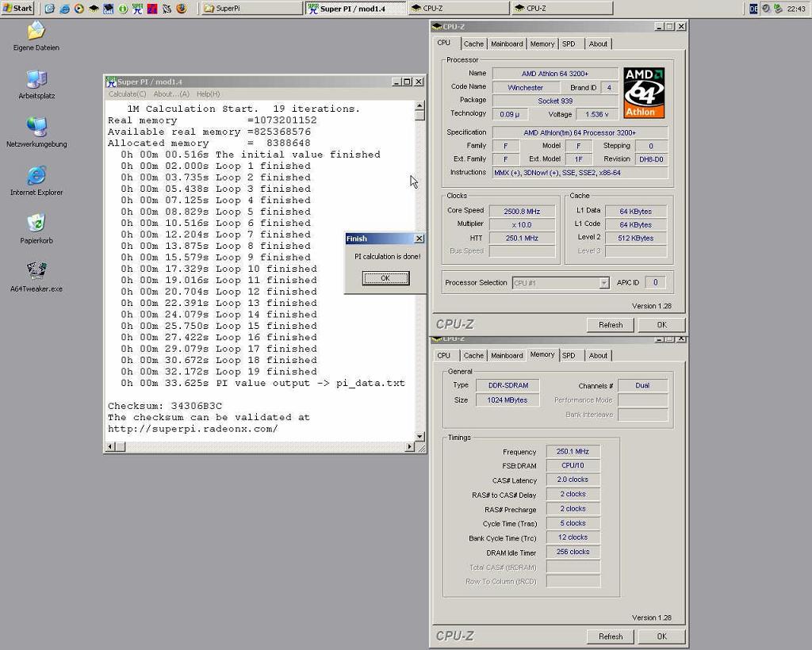The height and width of the screenshot is (650, 812).
Task: Switch to Cache tab in upper CPU-Z
Action: coord(473,44)
